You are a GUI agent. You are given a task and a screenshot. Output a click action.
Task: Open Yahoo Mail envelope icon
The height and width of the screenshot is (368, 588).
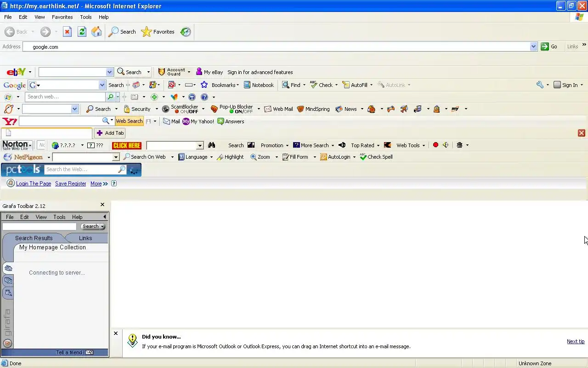click(167, 121)
